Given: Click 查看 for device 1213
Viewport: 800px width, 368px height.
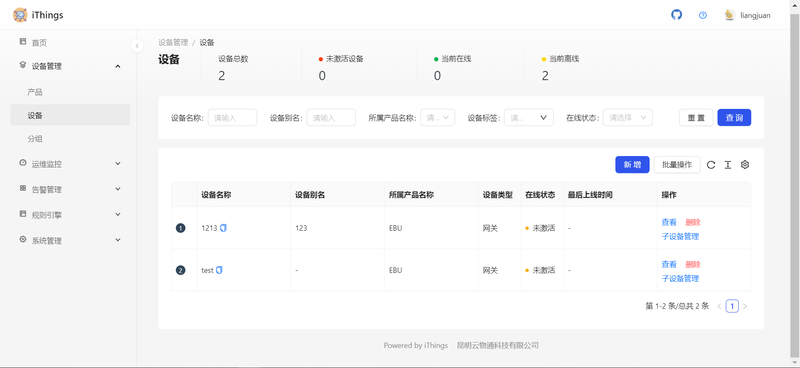Looking at the screenshot, I should pos(669,222).
